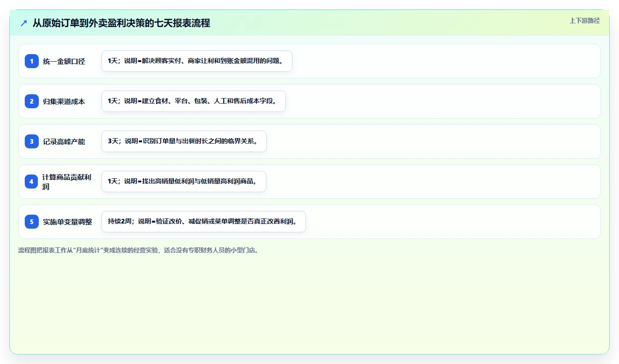Click the description box about 高销量低利润 goods
This screenshot has height=364, width=619.
[184, 182]
